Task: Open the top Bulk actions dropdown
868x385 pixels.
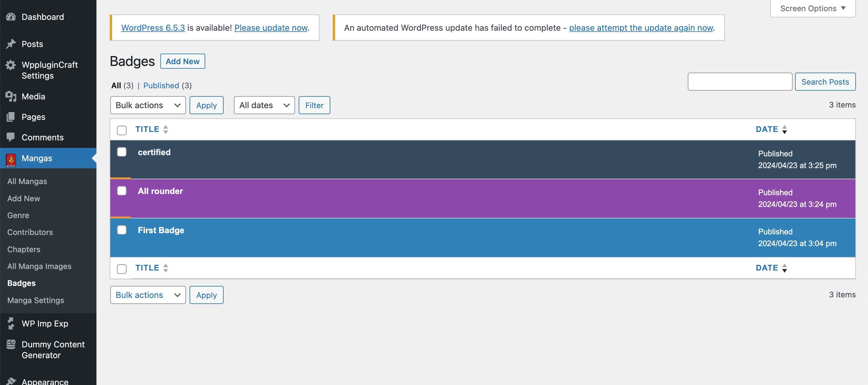Action: (x=148, y=105)
